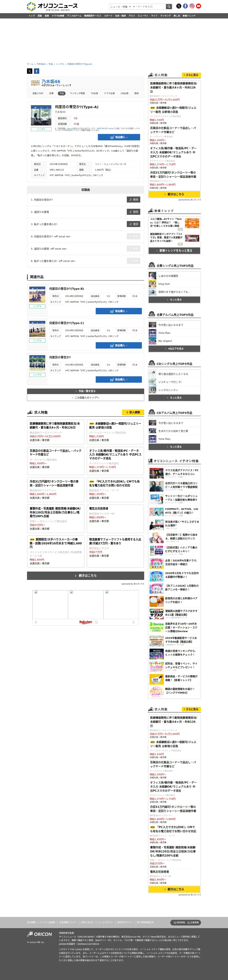Open シンクロニシティ in CDシングル ranking
The width and height of the screenshot is (228, 980).
[168, 390]
